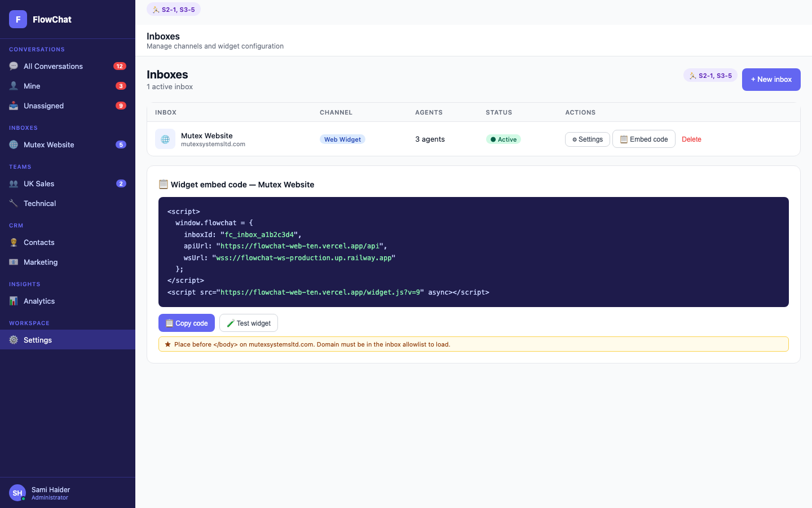
Task: Click the wsUrl line in code block
Action: point(289,258)
